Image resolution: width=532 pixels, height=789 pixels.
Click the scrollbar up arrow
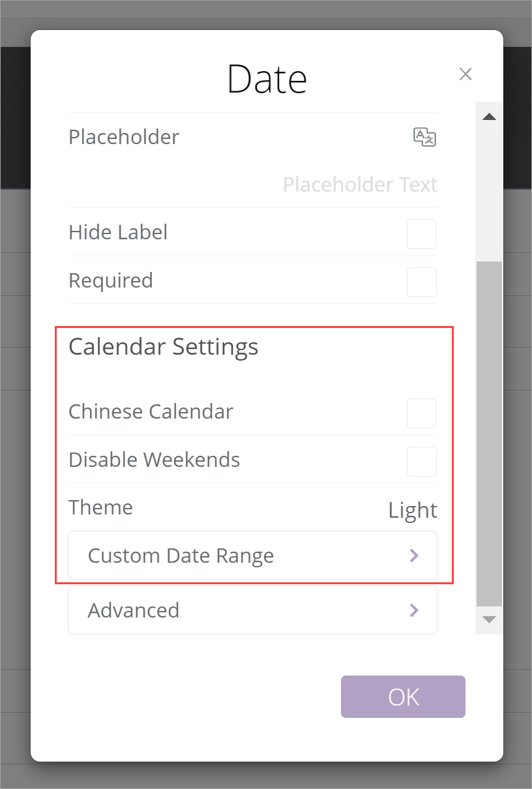[x=489, y=117]
